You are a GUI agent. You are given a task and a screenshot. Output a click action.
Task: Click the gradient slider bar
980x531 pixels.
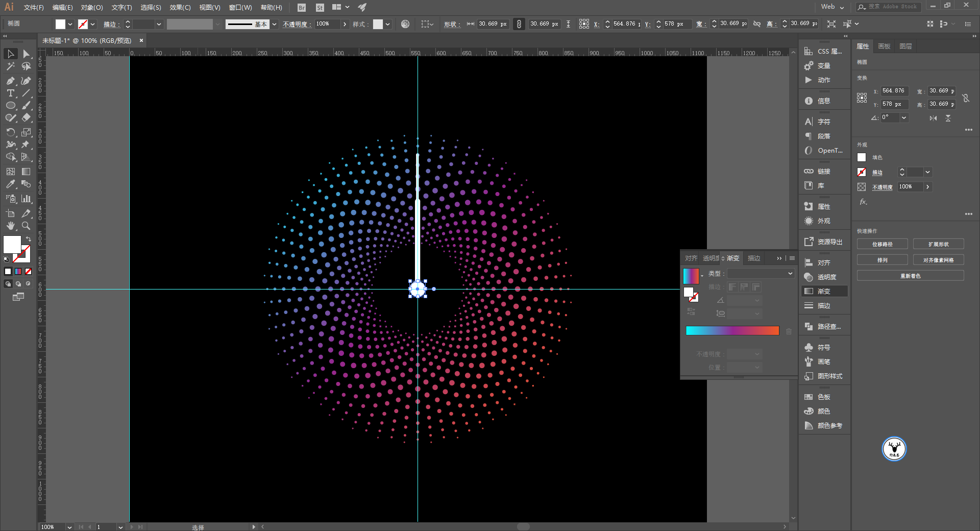pyautogui.click(x=732, y=331)
